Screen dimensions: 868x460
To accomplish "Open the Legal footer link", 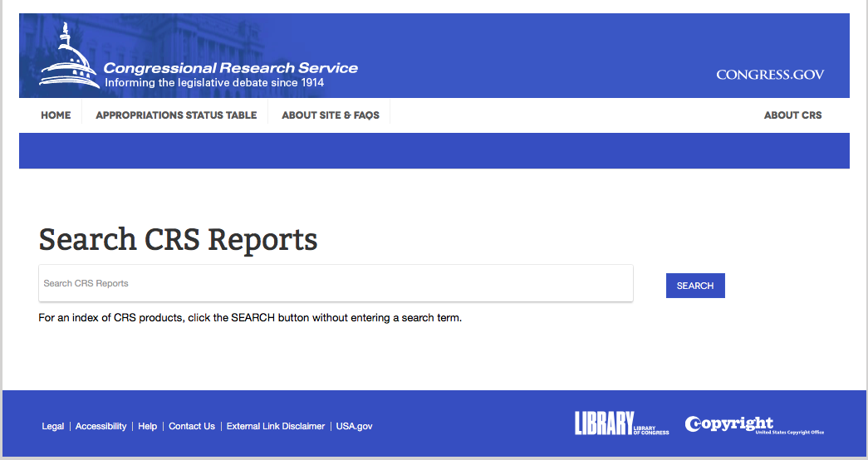I will (x=52, y=426).
